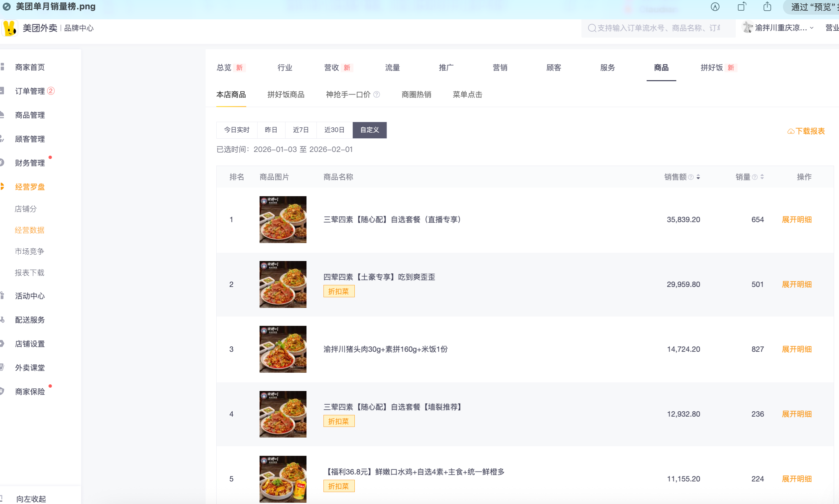The width and height of the screenshot is (839, 504).
Task: Open the 渝拌川重庆凉 store account dropdown
Action: pyautogui.click(x=781, y=28)
